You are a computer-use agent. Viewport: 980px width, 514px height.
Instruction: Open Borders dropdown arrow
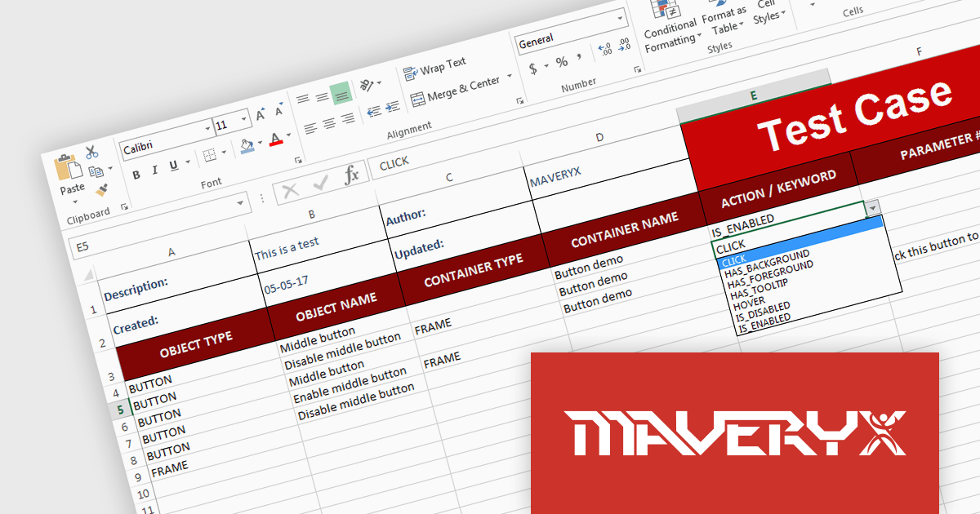223,153
